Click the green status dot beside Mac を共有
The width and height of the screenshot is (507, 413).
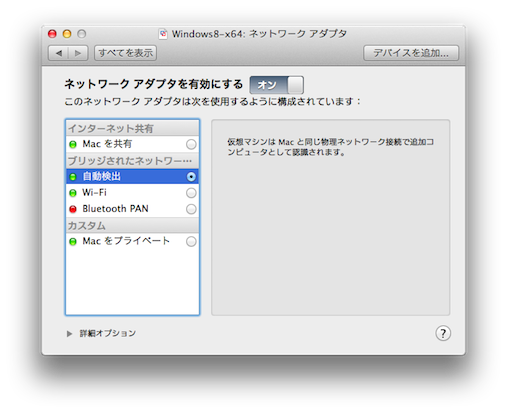pyautogui.click(x=73, y=144)
